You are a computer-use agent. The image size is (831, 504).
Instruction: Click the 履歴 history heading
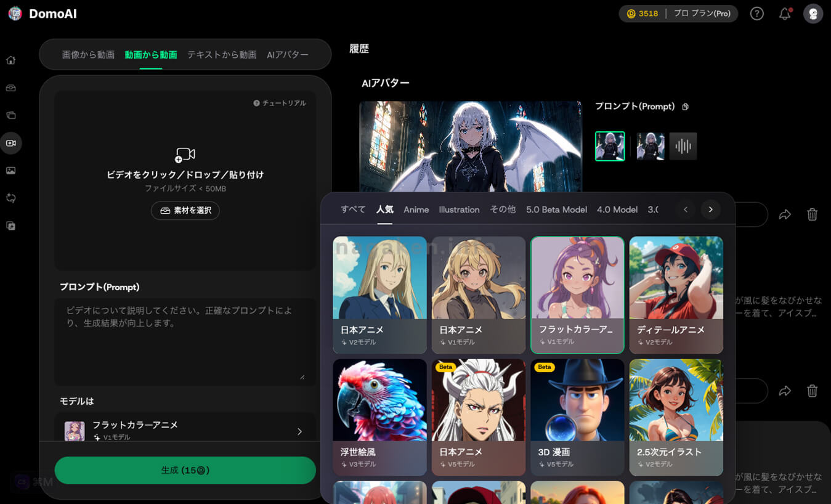359,49
